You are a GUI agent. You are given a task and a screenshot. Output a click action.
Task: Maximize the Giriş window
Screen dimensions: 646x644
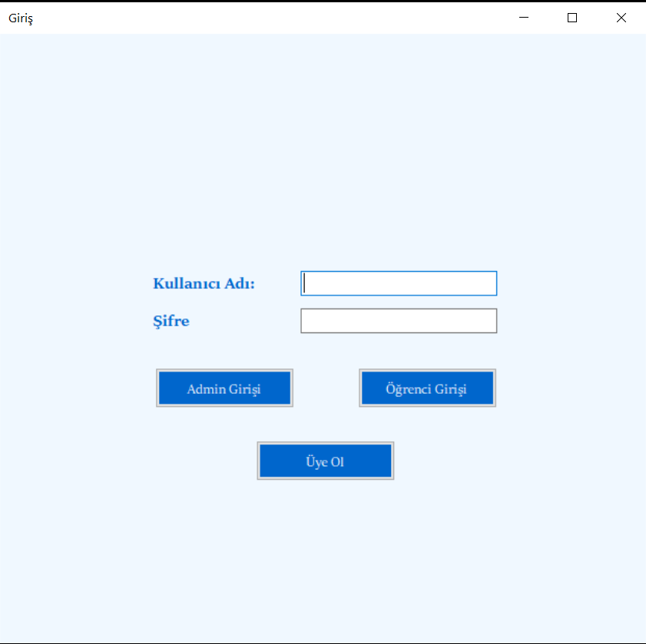click(x=571, y=17)
